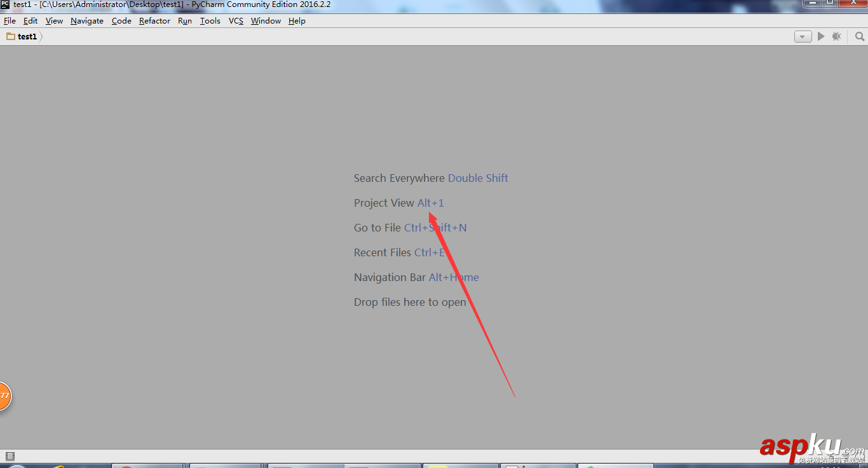Open the VCS menu
Image resolution: width=868 pixels, height=468 pixels.
click(x=236, y=21)
